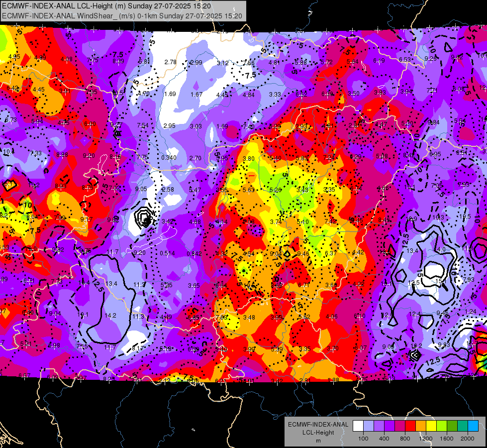Click the grid value 5.47
Screen dimensions: 487x448
195,190
